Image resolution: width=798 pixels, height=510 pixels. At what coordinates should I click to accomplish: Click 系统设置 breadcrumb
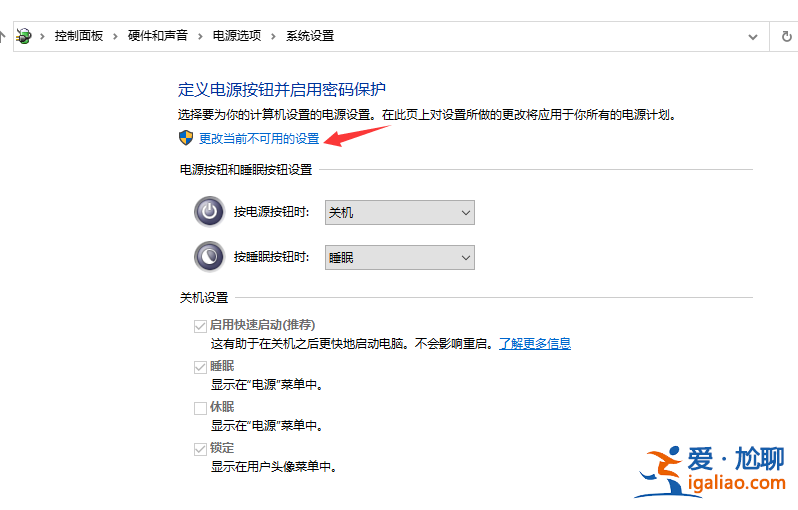tap(310, 36)
